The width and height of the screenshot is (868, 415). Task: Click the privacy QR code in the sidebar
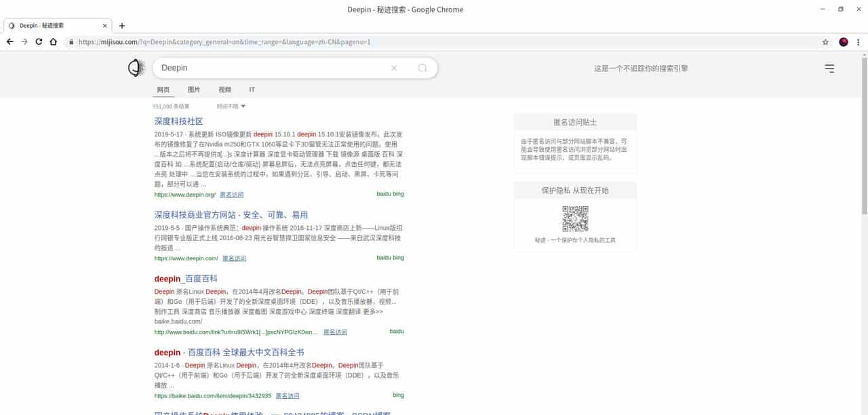click(575, 219)
